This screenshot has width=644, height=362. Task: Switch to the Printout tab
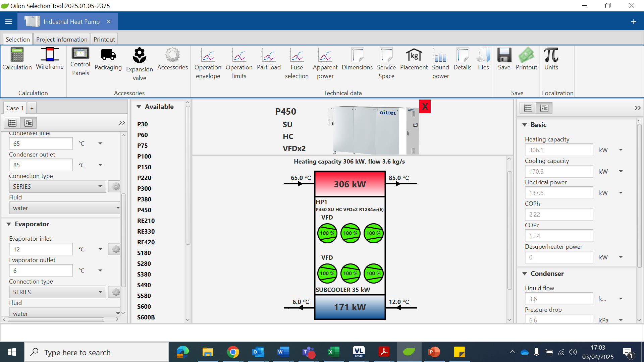[x=104, y=39]
